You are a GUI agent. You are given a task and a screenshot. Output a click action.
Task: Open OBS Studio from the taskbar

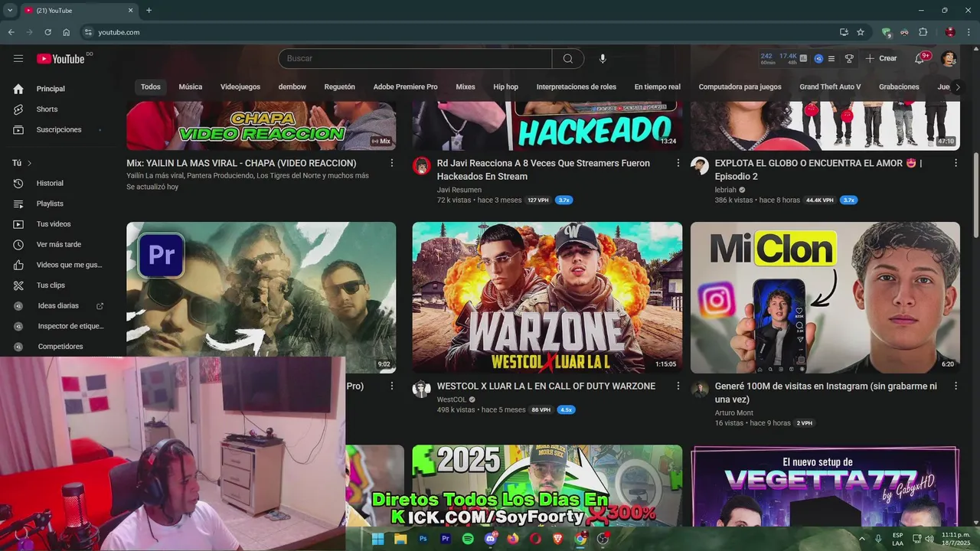point(603,539)
